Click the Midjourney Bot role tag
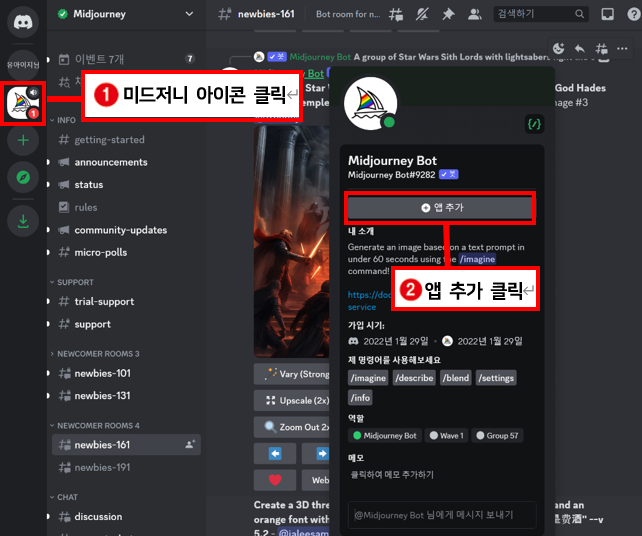 [384, 436]
